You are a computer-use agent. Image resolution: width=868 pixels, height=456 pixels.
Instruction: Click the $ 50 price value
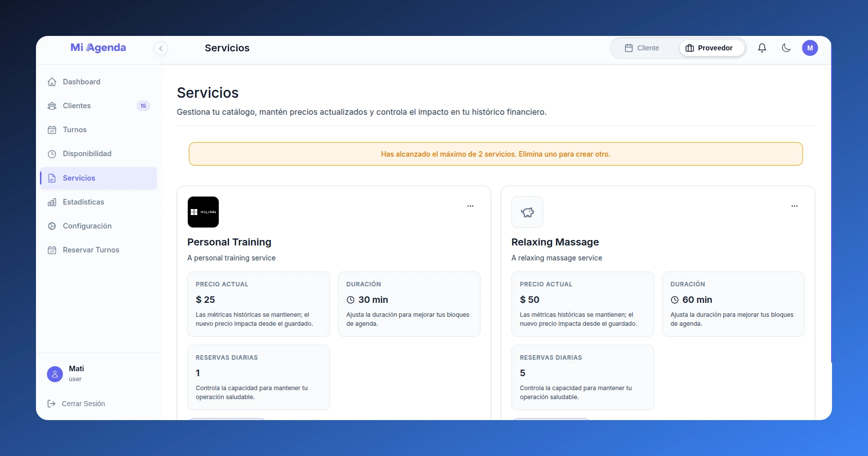pyautogui.click(x=529, y=300)
